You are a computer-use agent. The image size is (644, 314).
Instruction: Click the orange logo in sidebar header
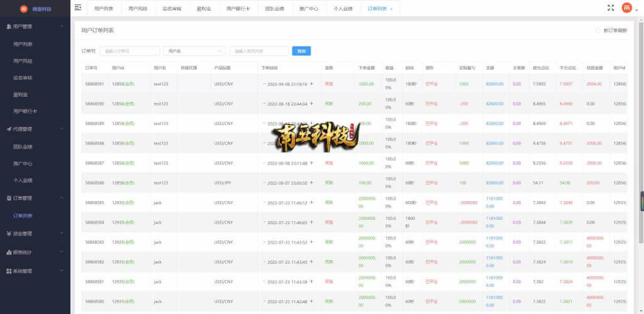pyautogui.click(x=24, y=8)
